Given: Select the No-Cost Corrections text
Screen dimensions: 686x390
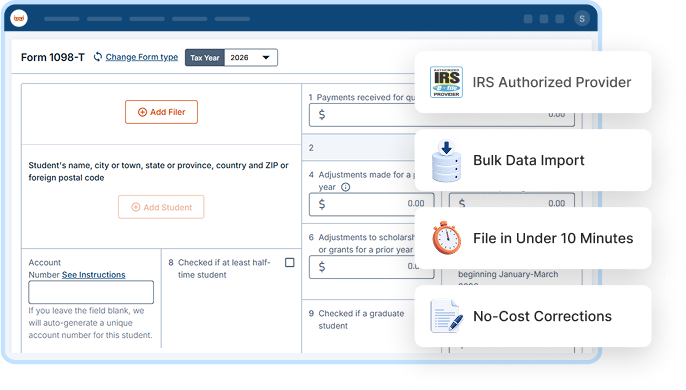Looking at the screenshot, I should (x=542, y=316).
